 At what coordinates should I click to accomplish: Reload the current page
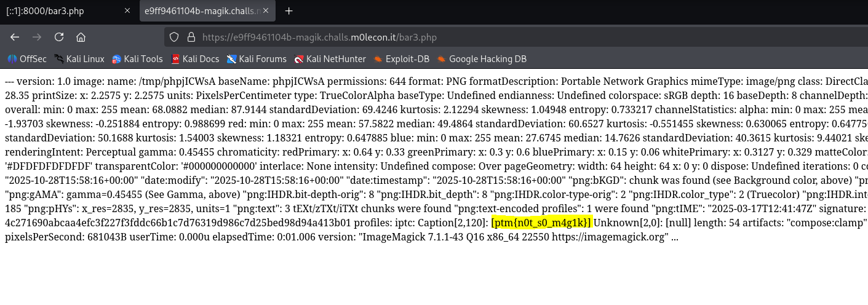(59, 37)
